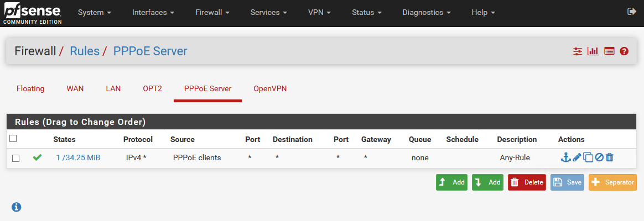Screen dimensions: 644x221
Task: Show rule info using blue info icon
Action: pyautogui.click(x=17, y=207)
